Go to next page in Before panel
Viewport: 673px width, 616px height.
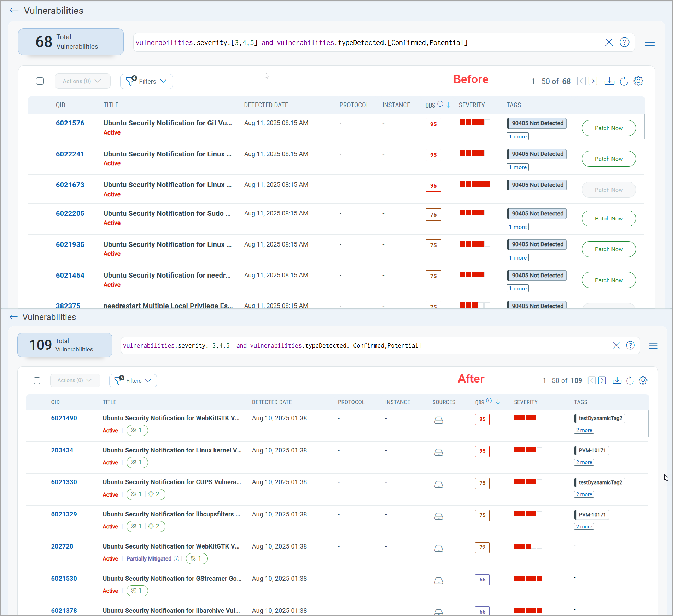tap(593, 81)
